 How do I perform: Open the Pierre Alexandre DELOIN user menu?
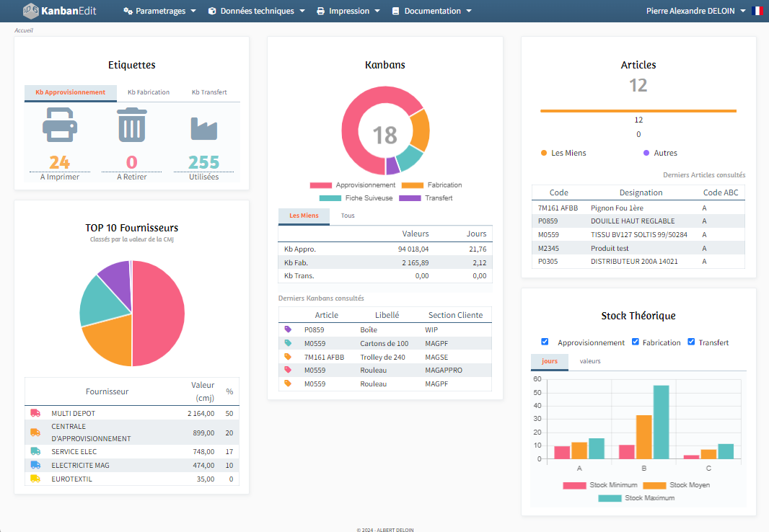click(696, 11)
